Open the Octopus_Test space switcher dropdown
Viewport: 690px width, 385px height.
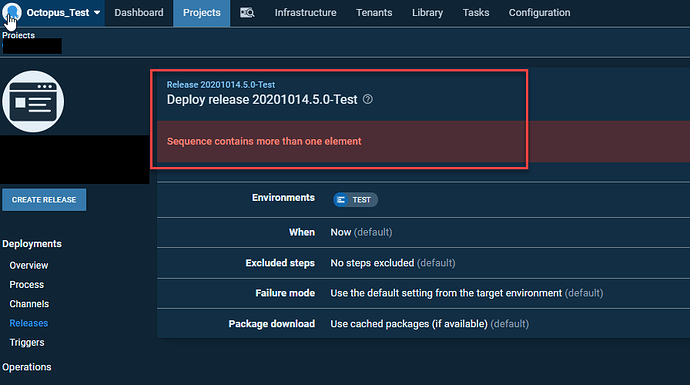tap(63, 13)
